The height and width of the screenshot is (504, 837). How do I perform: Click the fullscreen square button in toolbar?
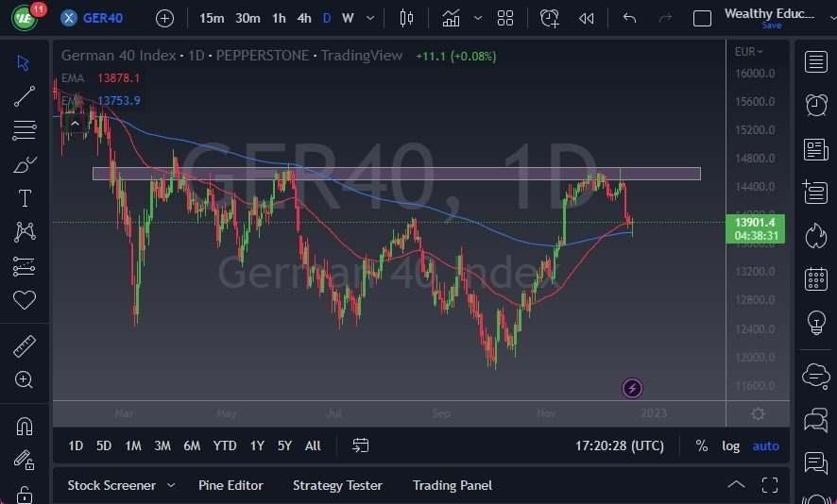tap(701, 19)
